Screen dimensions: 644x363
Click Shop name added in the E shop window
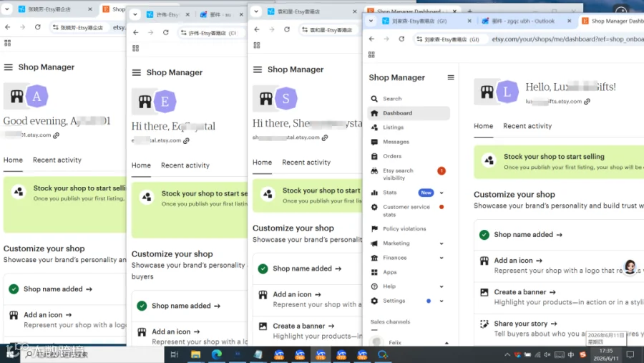click(186, 306)
